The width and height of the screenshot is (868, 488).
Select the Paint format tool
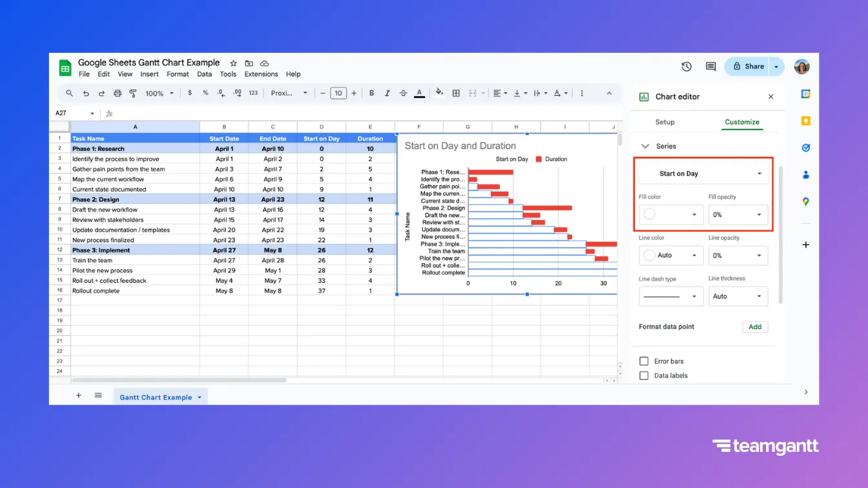[x=132, y=93]
